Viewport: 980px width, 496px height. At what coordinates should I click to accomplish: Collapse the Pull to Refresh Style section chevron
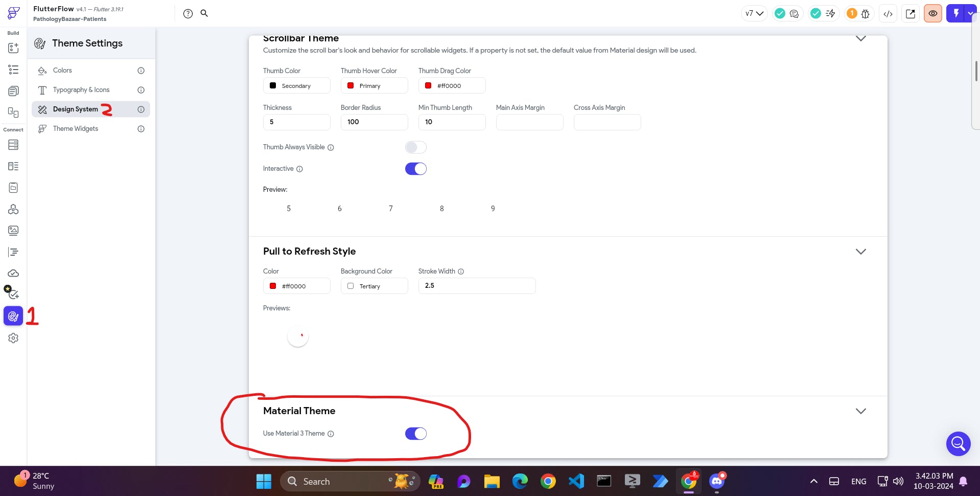pos(861,252)
